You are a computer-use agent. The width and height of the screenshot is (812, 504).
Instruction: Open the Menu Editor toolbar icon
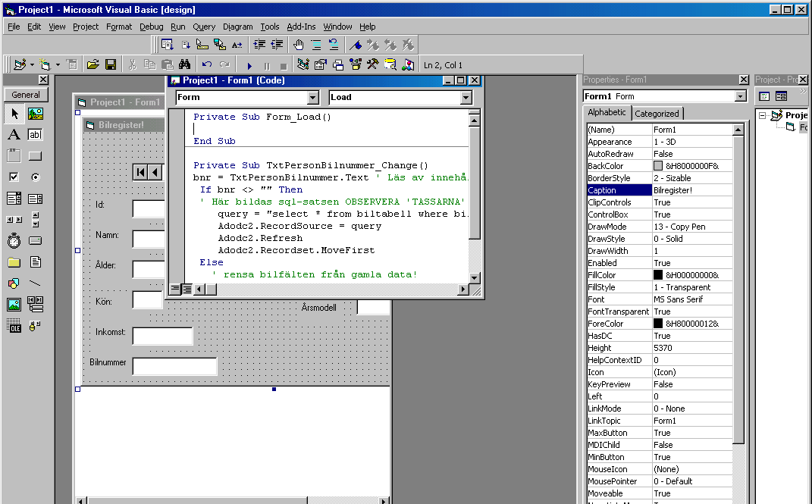coord(71,64)
